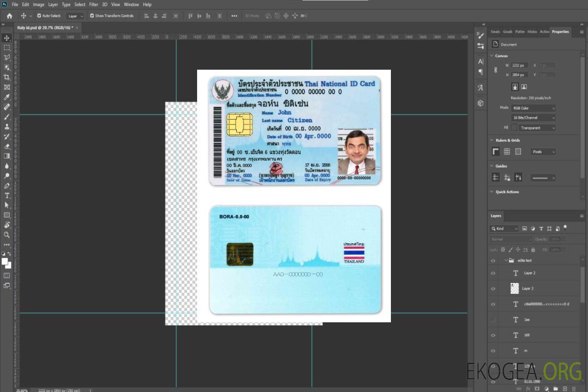This screenshot has height=392, width=588.
Task: Open the layer filter Kind dropdown
Action: (x=504, y=229)
